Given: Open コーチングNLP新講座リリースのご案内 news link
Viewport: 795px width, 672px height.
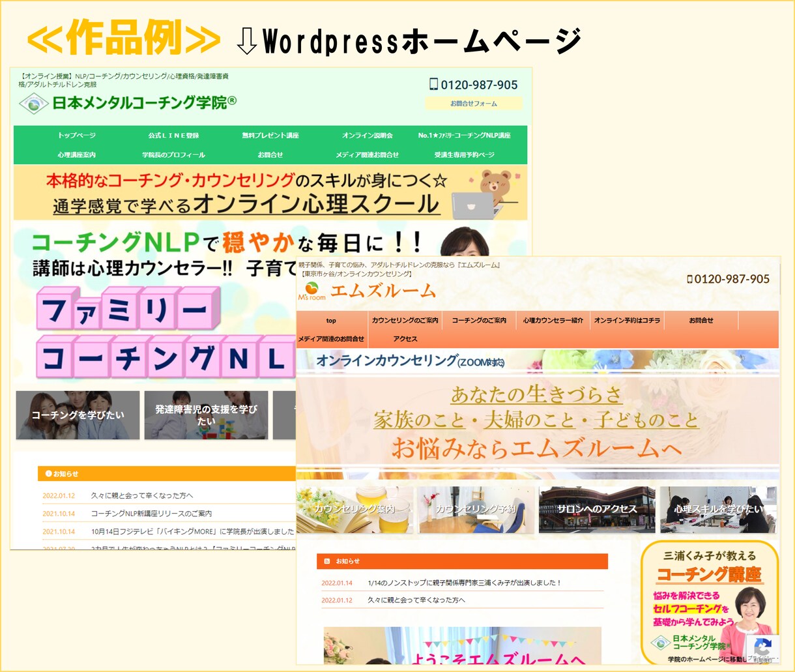Looking at the screenshot, I should 151,514.
